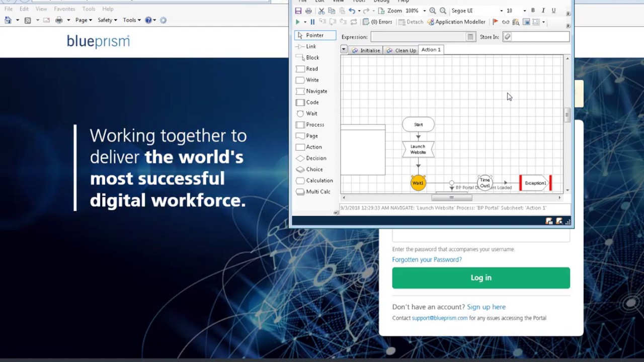Viewport: 644px width, 362px height.
Task: Click the Home icon in Internet Explorer
Action: 8,20
